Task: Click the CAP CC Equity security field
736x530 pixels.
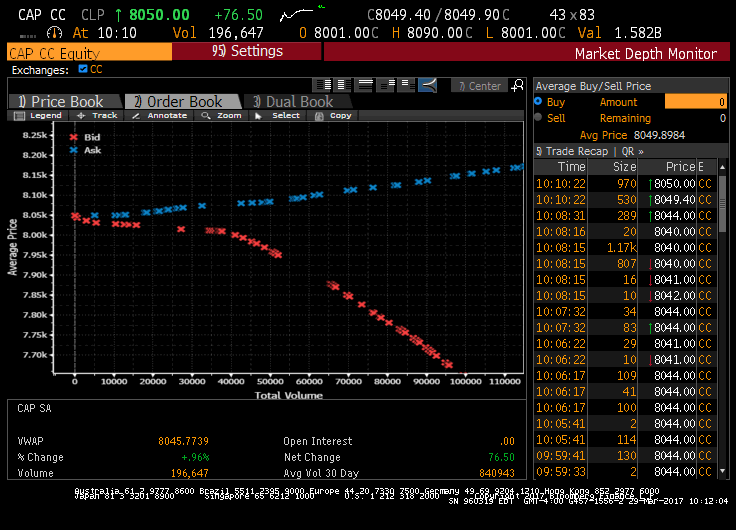Action: (x=90, y=52)
